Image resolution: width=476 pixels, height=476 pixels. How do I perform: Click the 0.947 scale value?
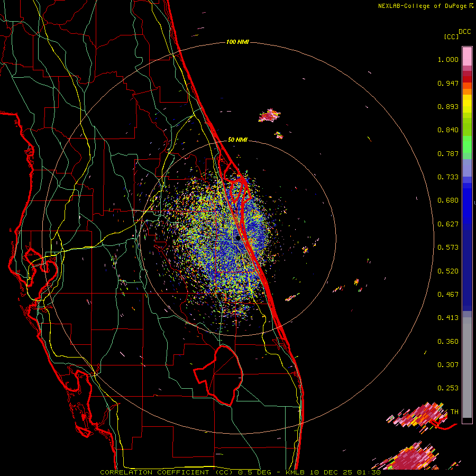point(448,83)
